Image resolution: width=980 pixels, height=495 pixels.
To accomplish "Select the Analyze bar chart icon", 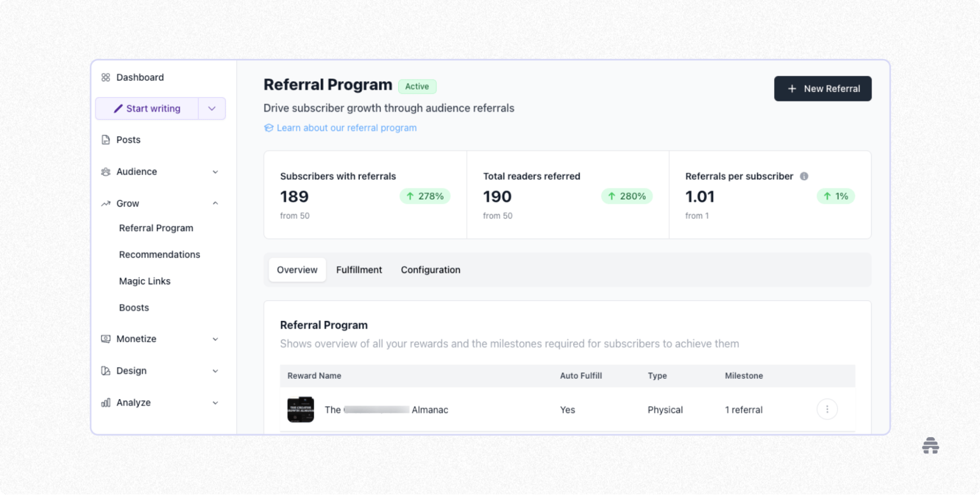I will [105, 402].
